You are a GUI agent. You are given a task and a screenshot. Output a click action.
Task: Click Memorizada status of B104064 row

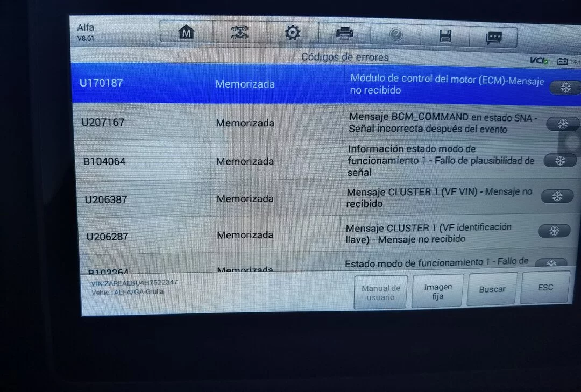tap(245, 161)
